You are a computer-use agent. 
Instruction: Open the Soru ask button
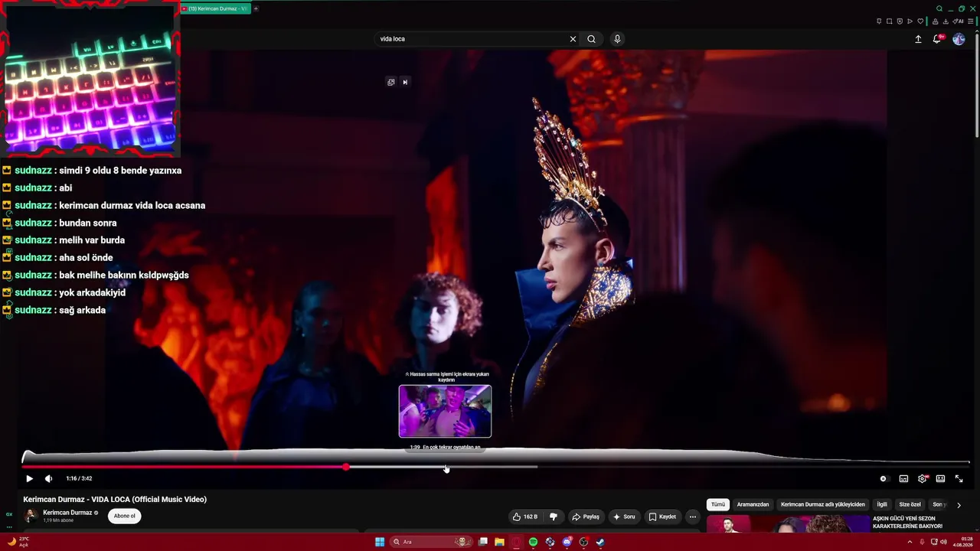(624, 517)
